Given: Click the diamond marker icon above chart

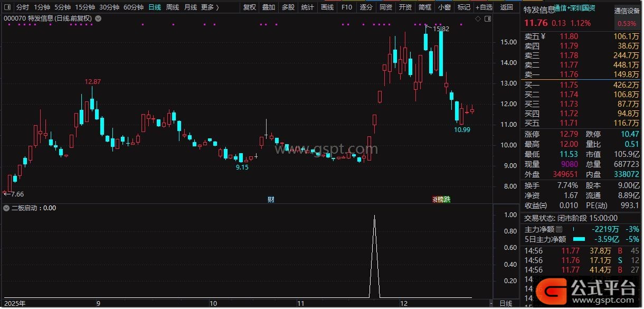Looking at the screenshot, I should [478, 18].
